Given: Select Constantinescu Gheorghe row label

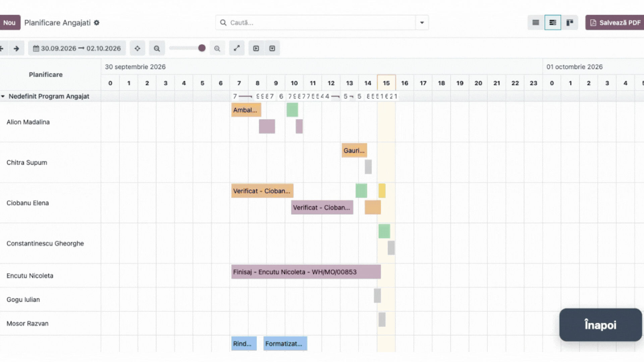Looking at the screenshot, I should coord(45,243).
